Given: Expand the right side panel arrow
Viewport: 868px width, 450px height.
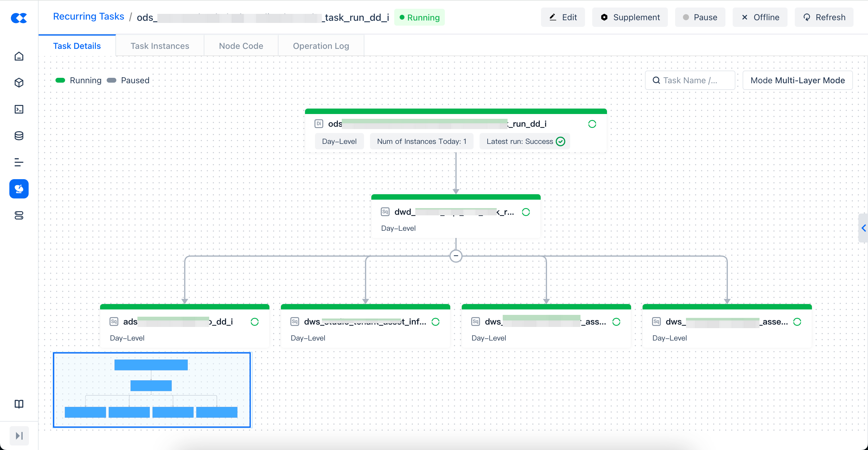Looking at the screenshot, I should (x=863, y=228).
